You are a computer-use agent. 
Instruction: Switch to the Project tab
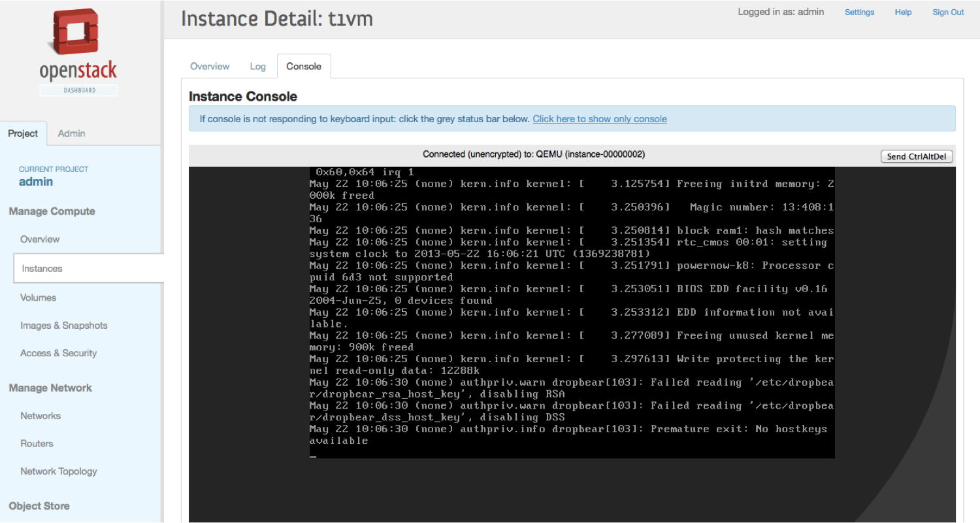tap(23, 133)
